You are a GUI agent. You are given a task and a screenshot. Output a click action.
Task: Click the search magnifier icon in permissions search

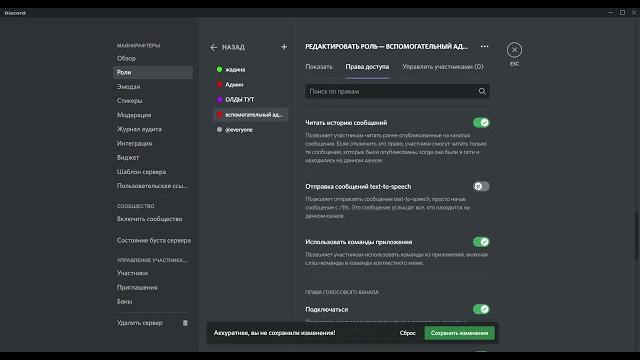(x=482, y=91)
